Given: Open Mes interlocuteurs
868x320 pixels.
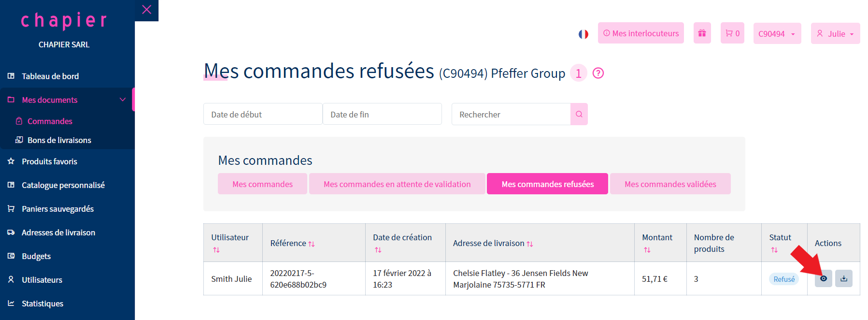Looking at the screenshot, I should coord(640,33).
